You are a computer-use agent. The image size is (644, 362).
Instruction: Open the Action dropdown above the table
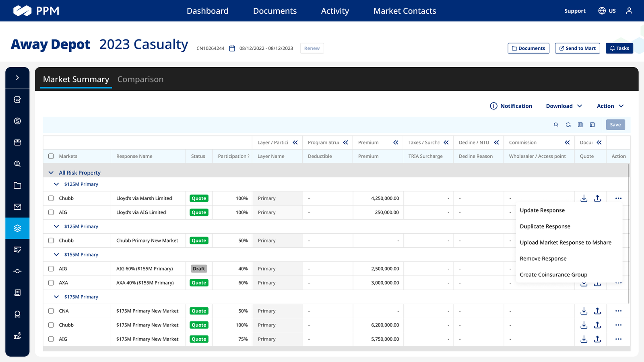[x=610, y=106]
